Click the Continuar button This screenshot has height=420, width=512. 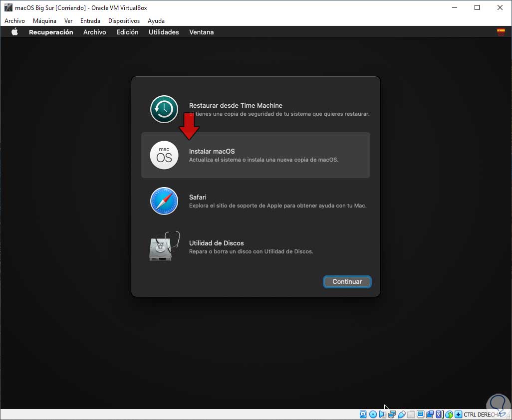coord(347,282)
